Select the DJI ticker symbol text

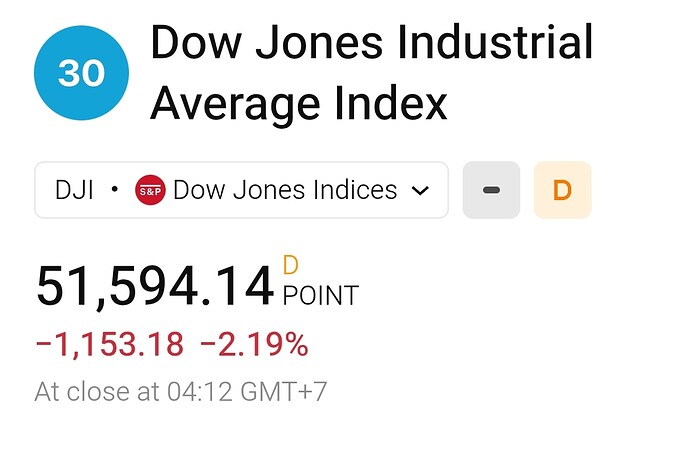coord(74,190)
